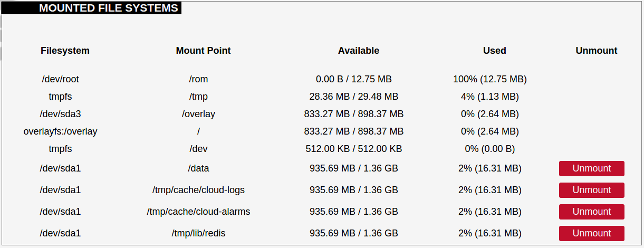Unmount the /tmp/cache/cloud-alarms mount point
The height and width of the screenshot is (248, 644).
point(592,212)
